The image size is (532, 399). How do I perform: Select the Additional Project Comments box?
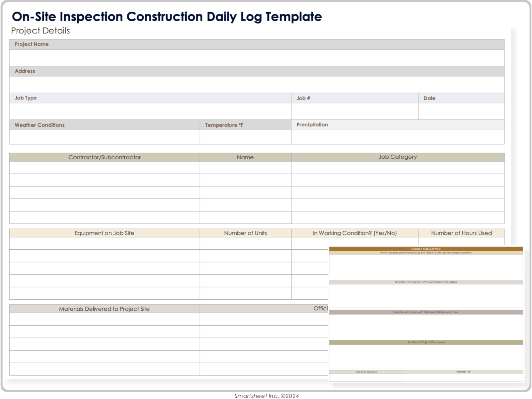tap(426, 356)
